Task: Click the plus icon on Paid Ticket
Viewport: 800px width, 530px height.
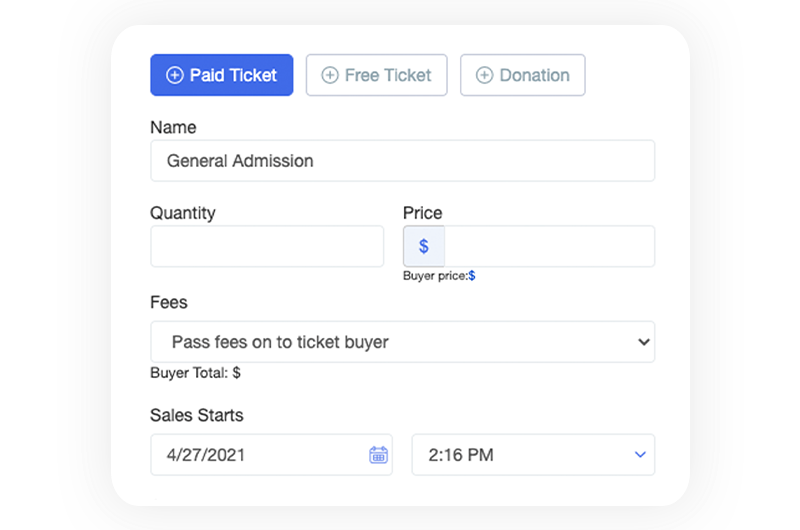Action: click(175, 75)
